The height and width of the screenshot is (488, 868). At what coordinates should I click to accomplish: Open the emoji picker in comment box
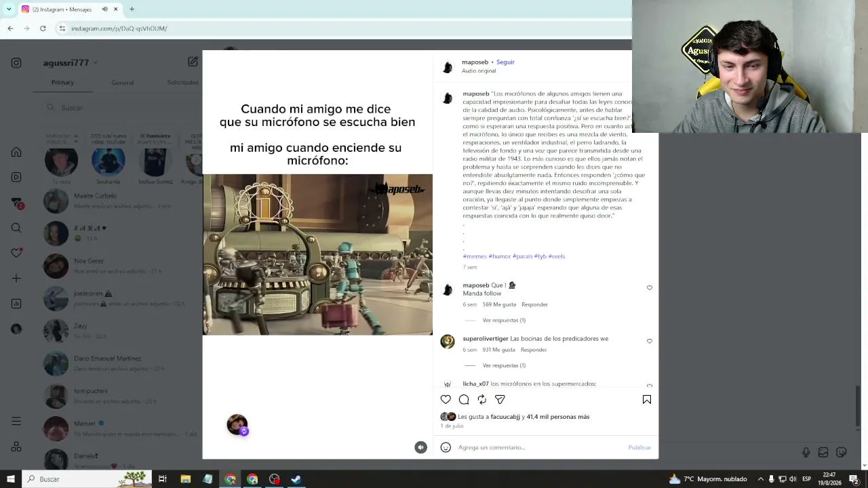pyautogui.click(x=446, y=447)
